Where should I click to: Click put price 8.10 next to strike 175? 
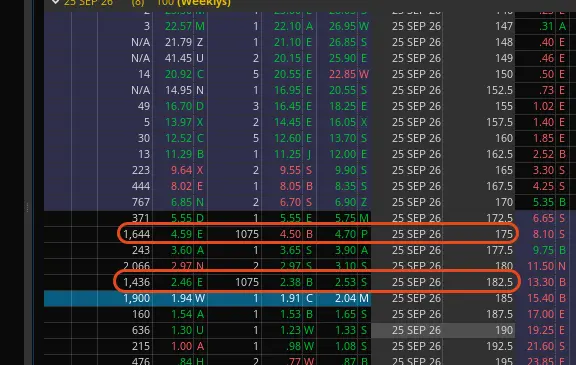543,234
